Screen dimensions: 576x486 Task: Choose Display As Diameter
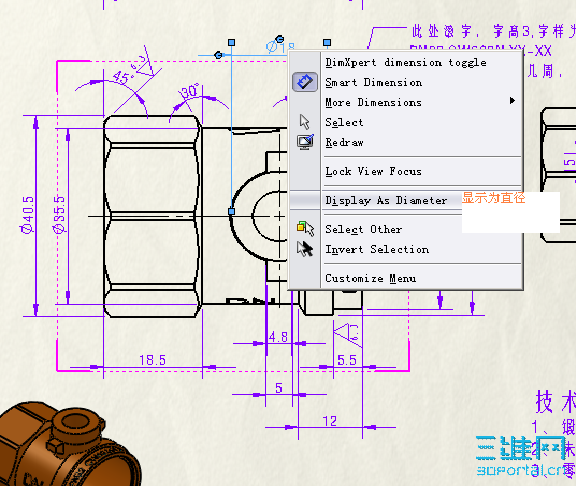pos(386,201)
